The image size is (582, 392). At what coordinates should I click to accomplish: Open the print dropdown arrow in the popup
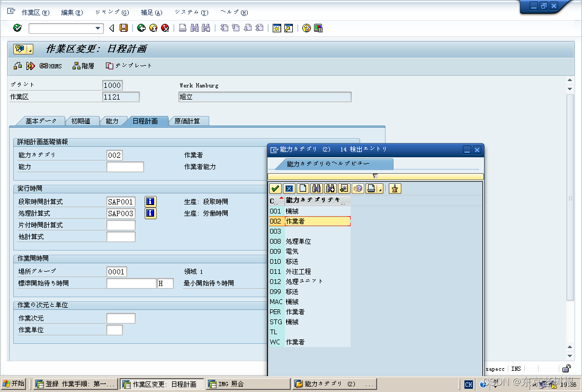[379, 188]
